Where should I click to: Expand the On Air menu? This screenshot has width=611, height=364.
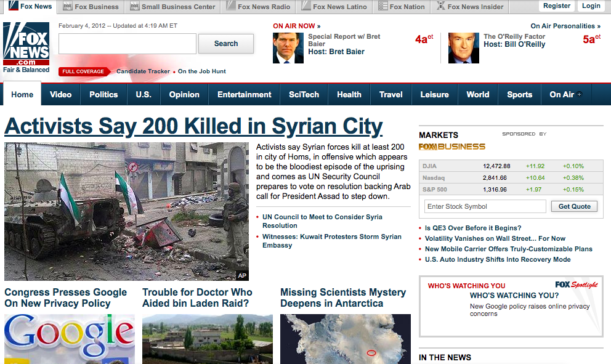[x=565, y=94]
